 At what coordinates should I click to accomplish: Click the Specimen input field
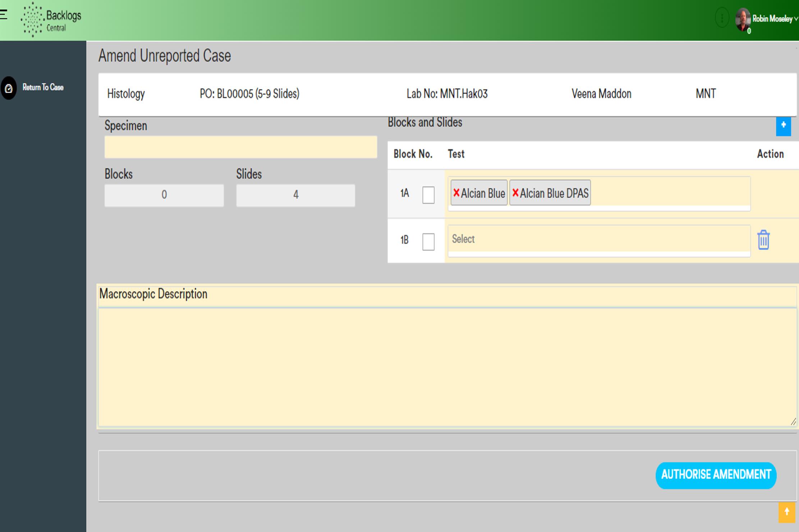click(240, 147)
